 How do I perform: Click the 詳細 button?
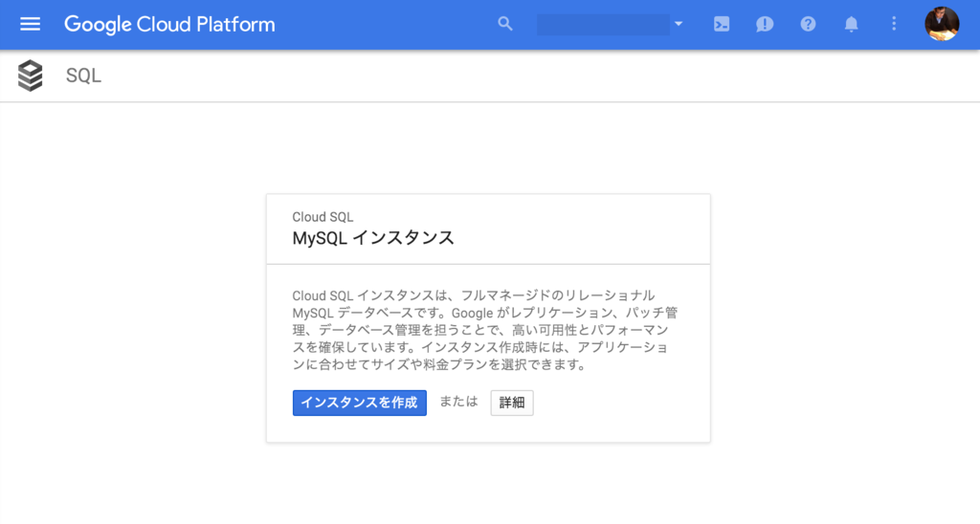[512, 403]
